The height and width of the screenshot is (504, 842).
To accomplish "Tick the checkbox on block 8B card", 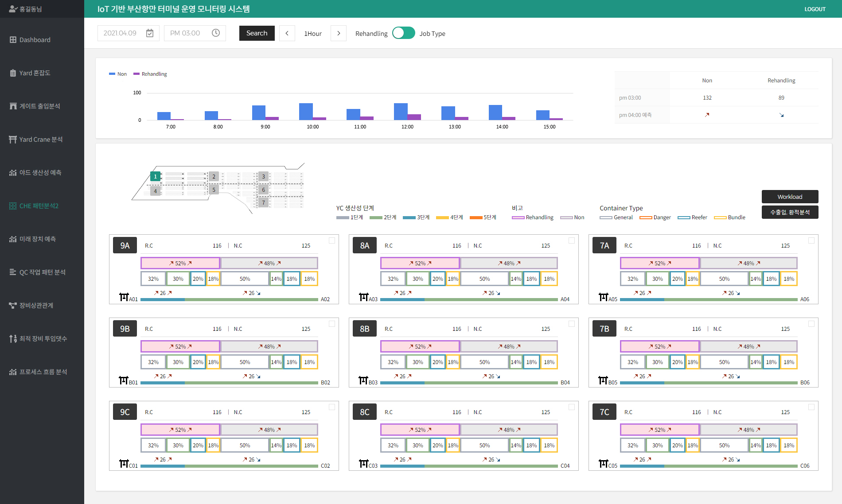I will [572, 324].
